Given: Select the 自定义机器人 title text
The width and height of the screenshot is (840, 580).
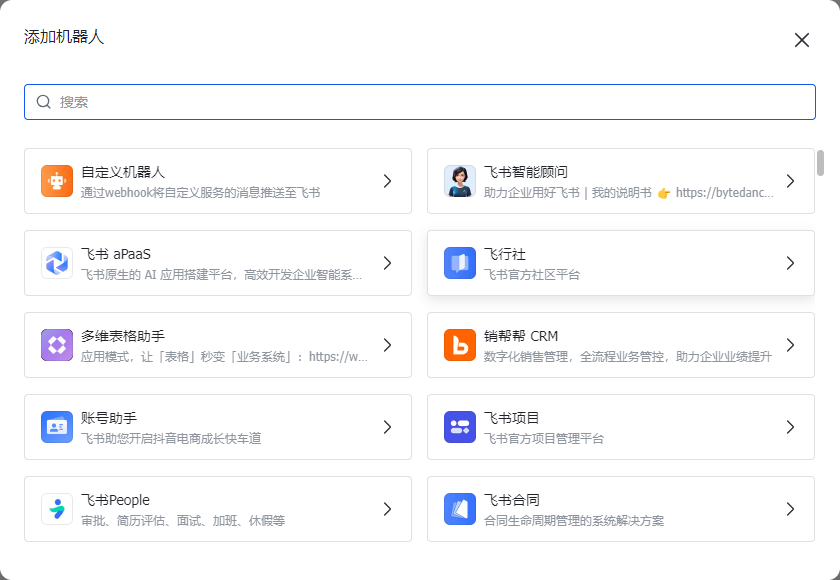Looking at the screenshot, I should pyautogui.click(x=123, y=172).
